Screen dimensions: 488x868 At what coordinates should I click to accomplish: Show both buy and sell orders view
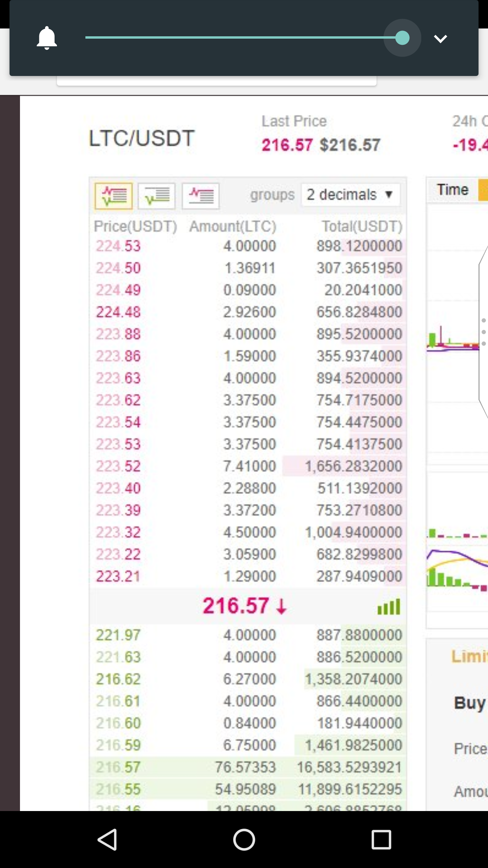[x=114, y=196]
